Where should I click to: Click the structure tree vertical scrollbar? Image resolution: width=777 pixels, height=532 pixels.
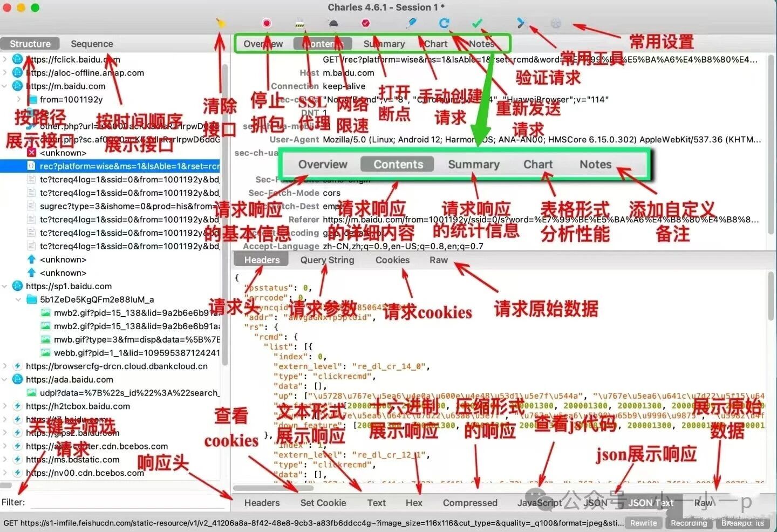(x=225, y=216)
